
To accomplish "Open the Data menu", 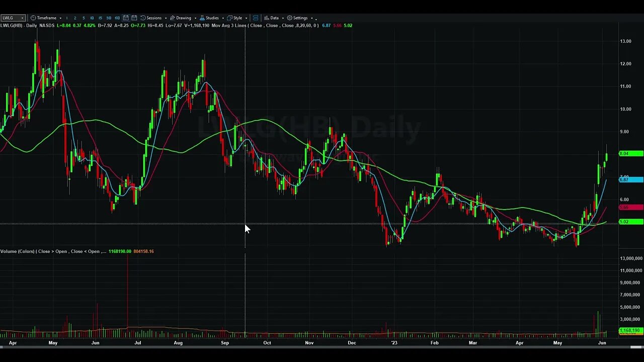I will (274, 18).
